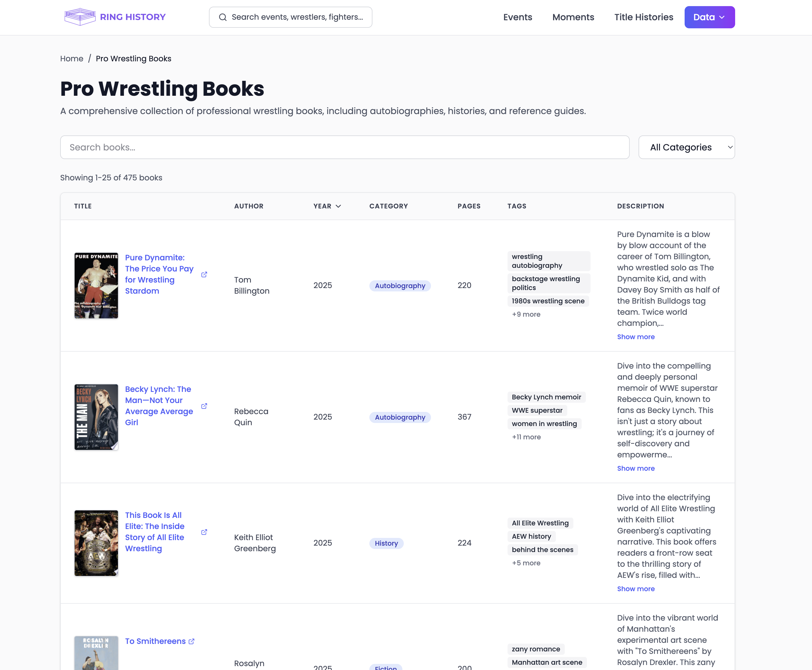Open the Data dropdown menu

click(709, 17)
